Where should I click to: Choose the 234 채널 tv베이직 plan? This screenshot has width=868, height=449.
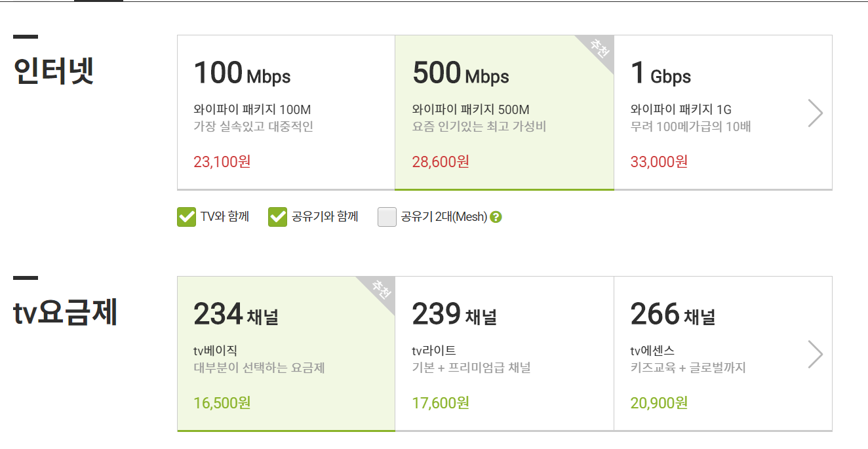[x=286, y=353]
